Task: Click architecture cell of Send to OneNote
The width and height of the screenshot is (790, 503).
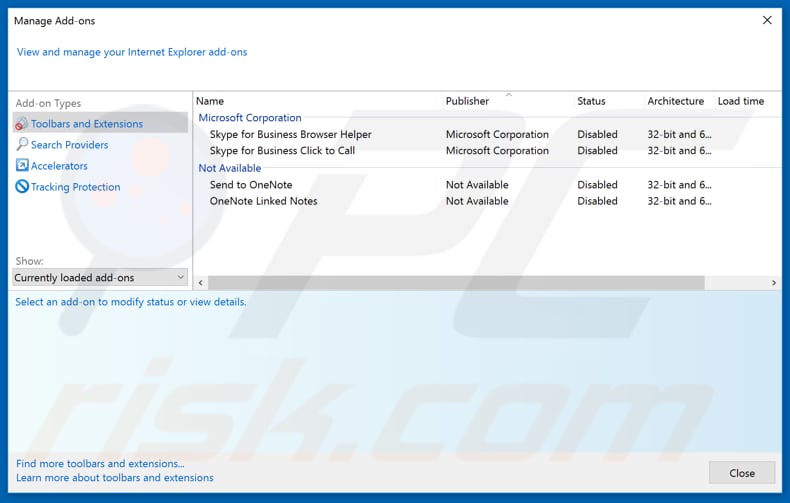Action: pos(679,184)
